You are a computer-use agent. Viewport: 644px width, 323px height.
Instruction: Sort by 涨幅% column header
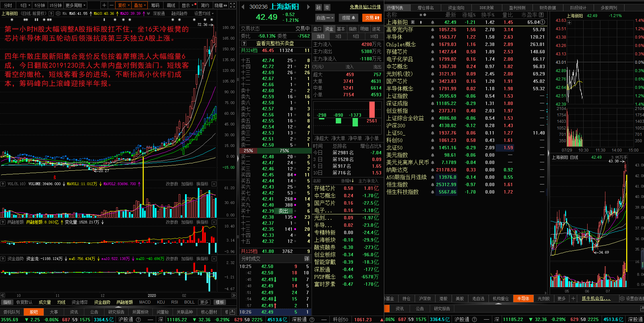point(469,15)
